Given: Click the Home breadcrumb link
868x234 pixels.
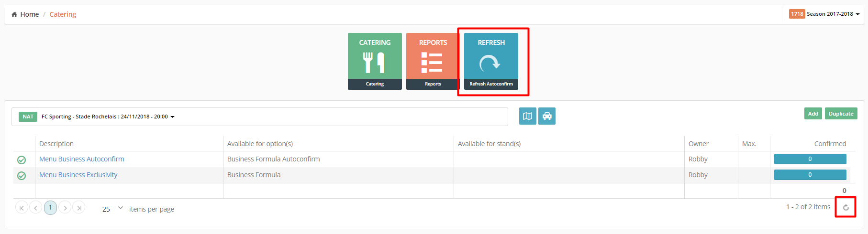Looking at the screenshot, I should coord(30,14).
